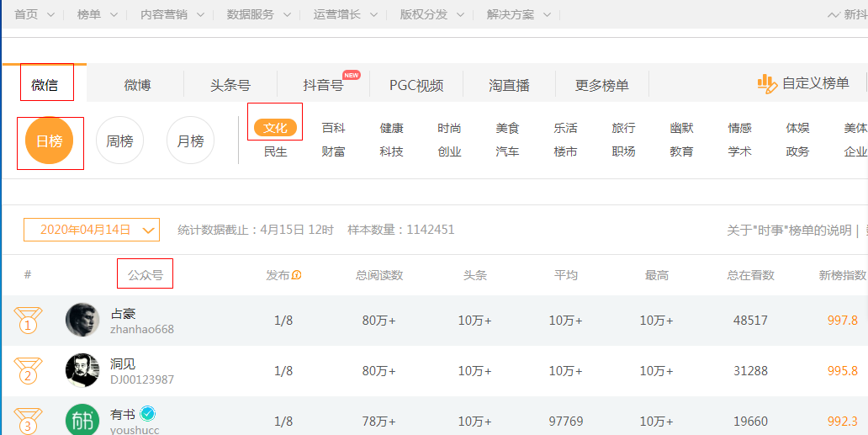Open the 2020年04月14日 date picker
868x435 pixels.
pos(92,230)
